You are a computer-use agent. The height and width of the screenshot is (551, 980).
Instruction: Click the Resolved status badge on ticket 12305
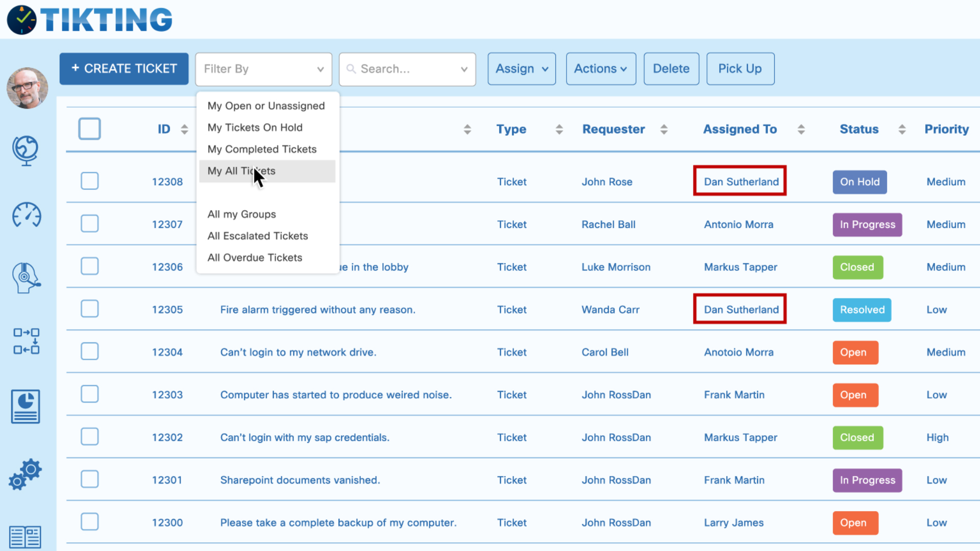point(862,310)
